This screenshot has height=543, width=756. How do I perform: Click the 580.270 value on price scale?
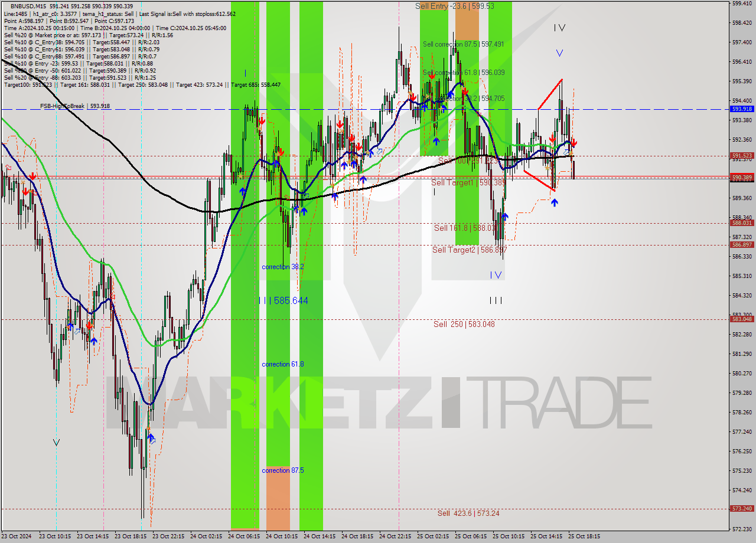click(x=742, y=373)
